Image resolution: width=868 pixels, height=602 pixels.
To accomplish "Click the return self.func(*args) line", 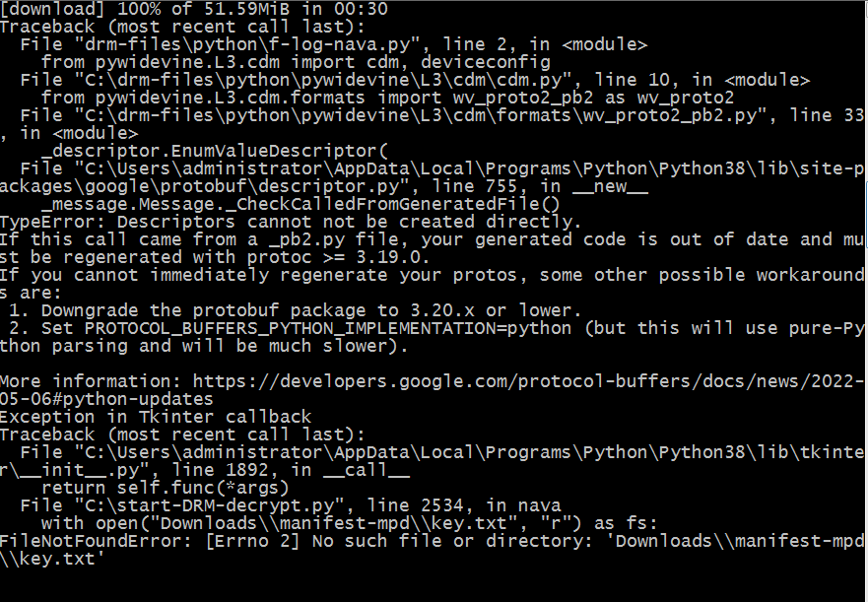I will click(165, 488).
